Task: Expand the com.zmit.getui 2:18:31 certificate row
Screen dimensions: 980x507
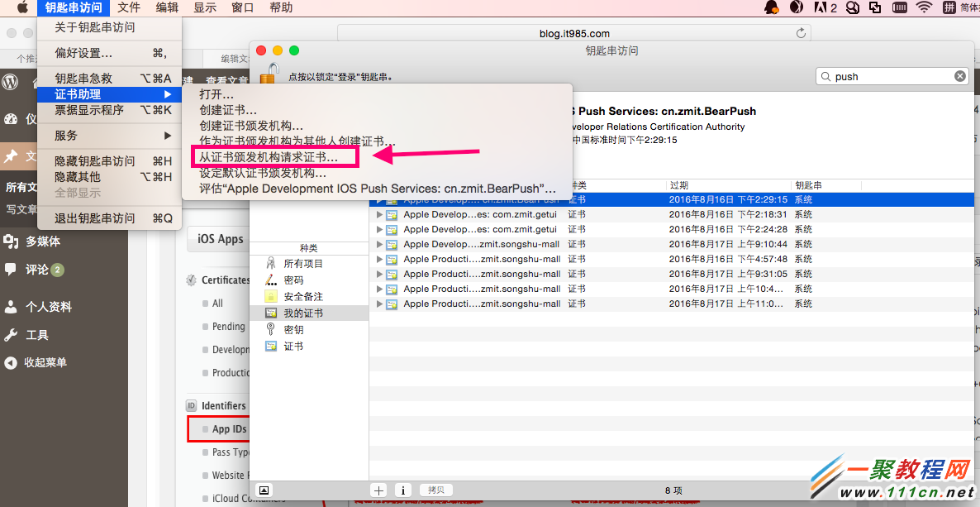Action: pos(378,214)
